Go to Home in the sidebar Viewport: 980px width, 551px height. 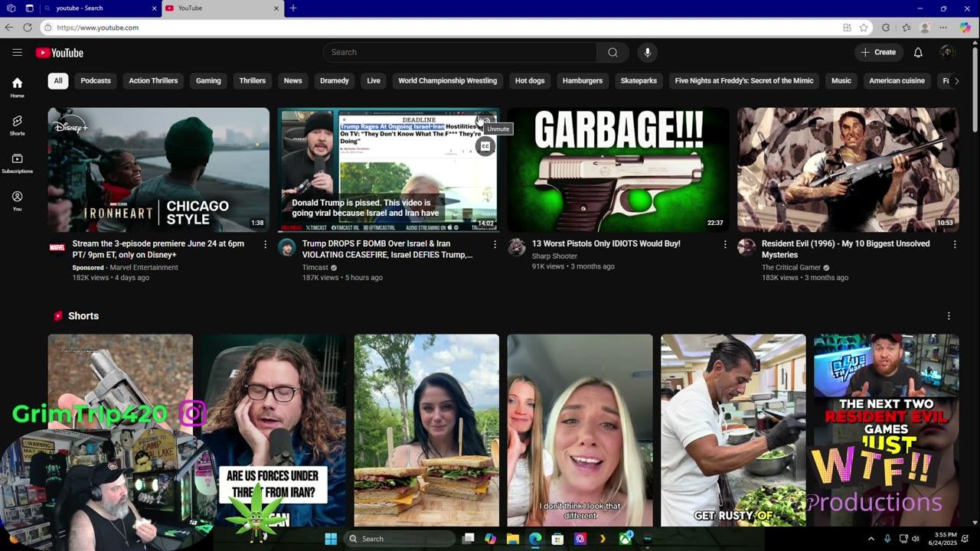[17, 88]
